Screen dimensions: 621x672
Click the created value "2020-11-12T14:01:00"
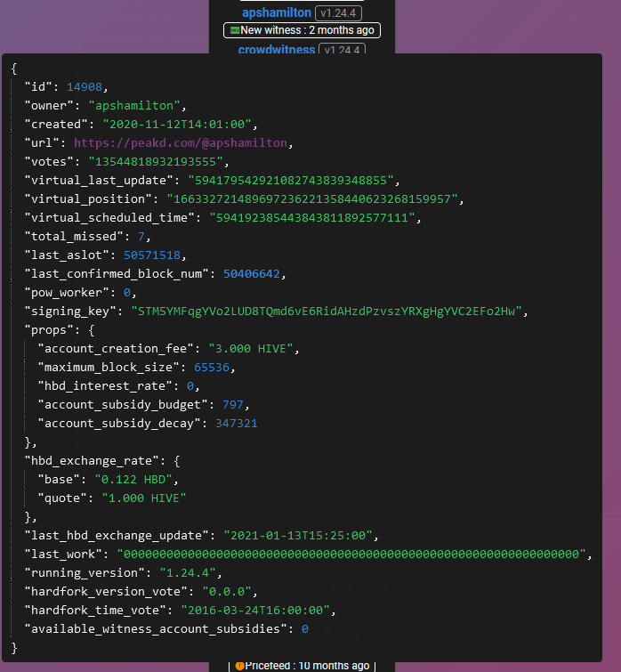(x=177, y=125)
